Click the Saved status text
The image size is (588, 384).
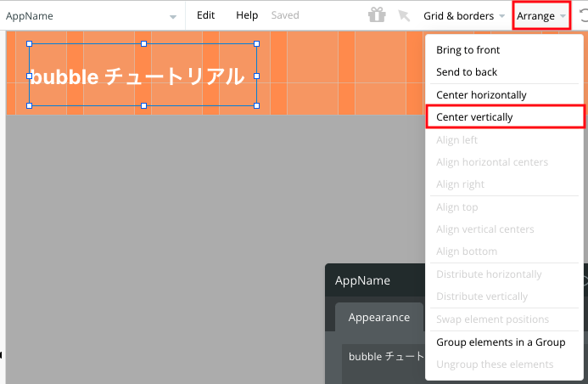point(285,15)
